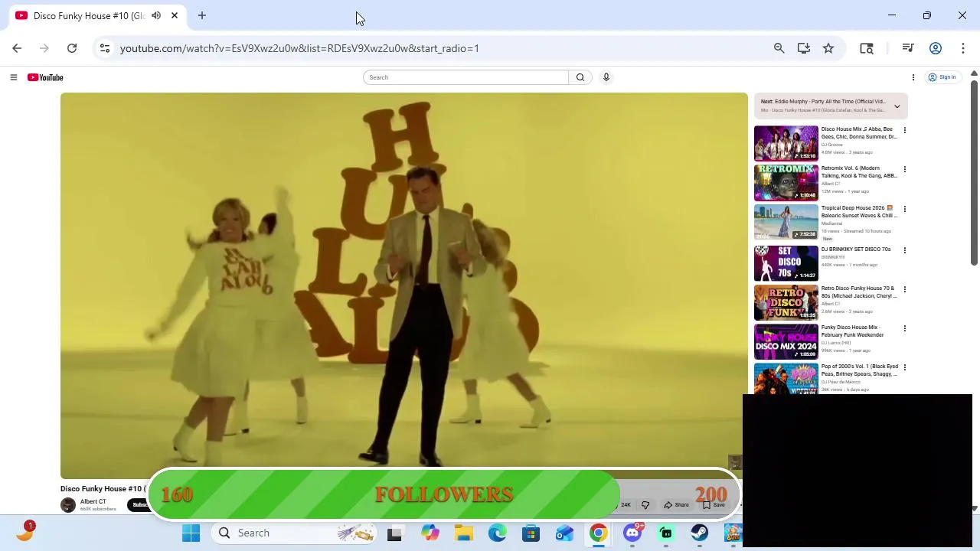Start voice search with microphone icon

(606, 77)
